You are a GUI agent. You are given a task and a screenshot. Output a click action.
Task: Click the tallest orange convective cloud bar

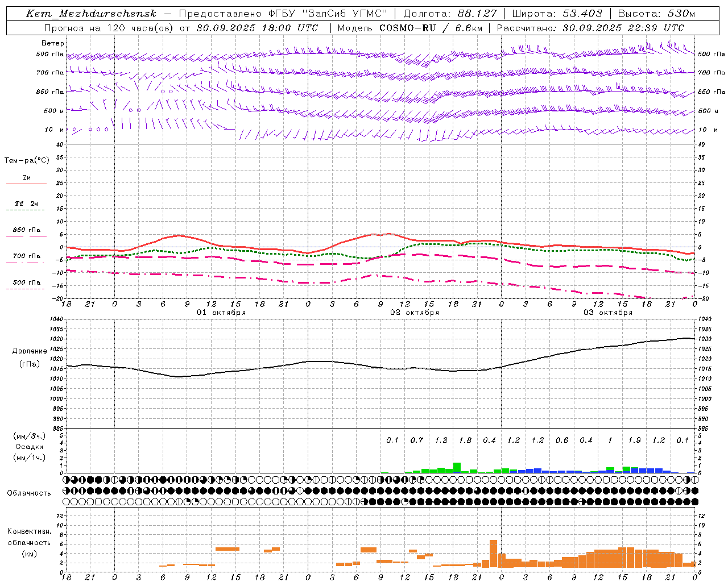493,554
